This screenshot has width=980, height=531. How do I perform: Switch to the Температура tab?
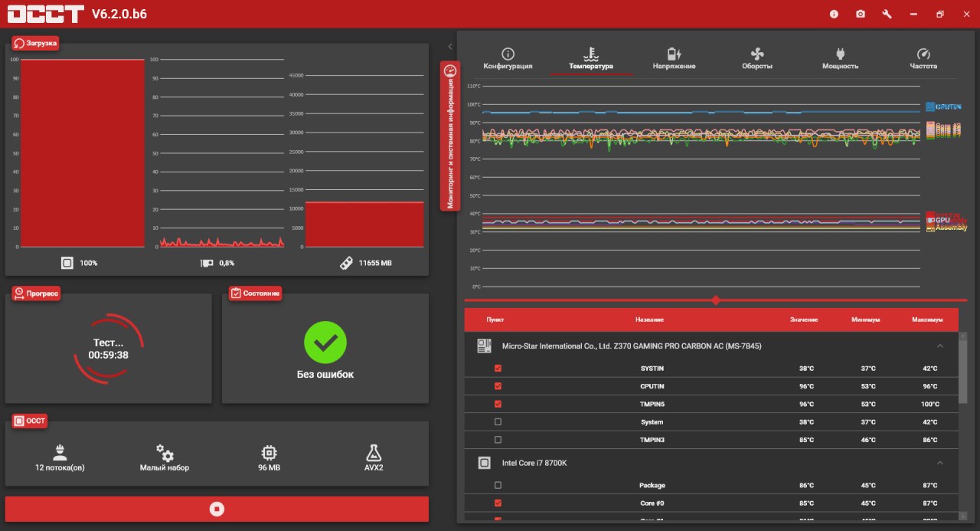click(591, 59)
